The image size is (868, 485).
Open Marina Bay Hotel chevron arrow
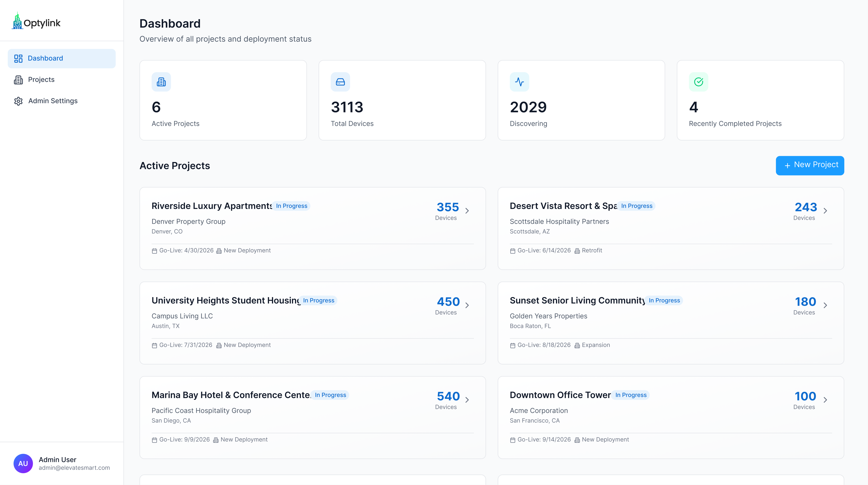[x=467, y=400]
